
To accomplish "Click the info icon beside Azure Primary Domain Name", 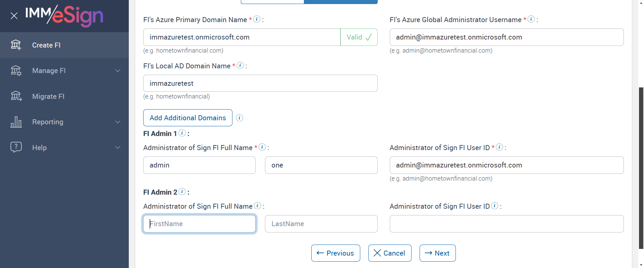I will [x=257, y=19].
